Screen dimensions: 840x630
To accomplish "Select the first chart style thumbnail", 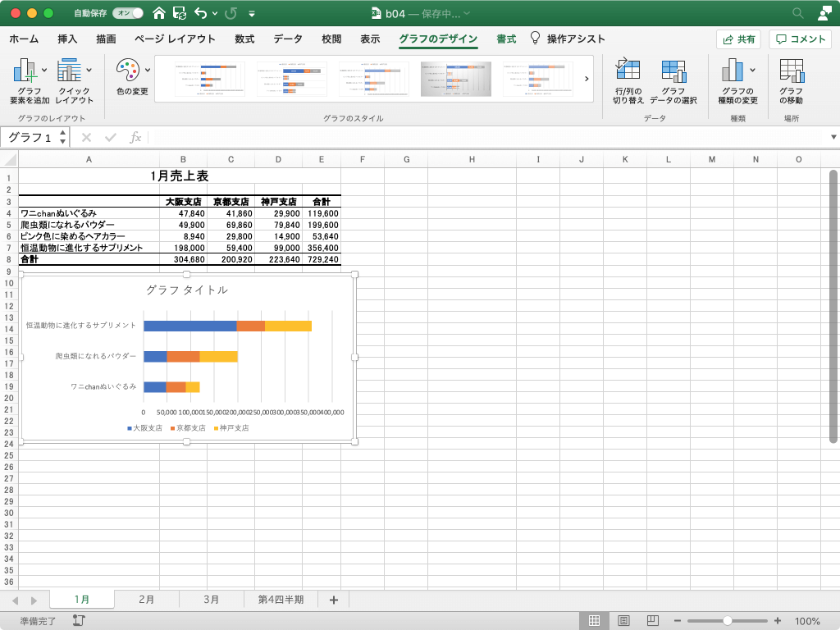I will (x=210, y=79).
